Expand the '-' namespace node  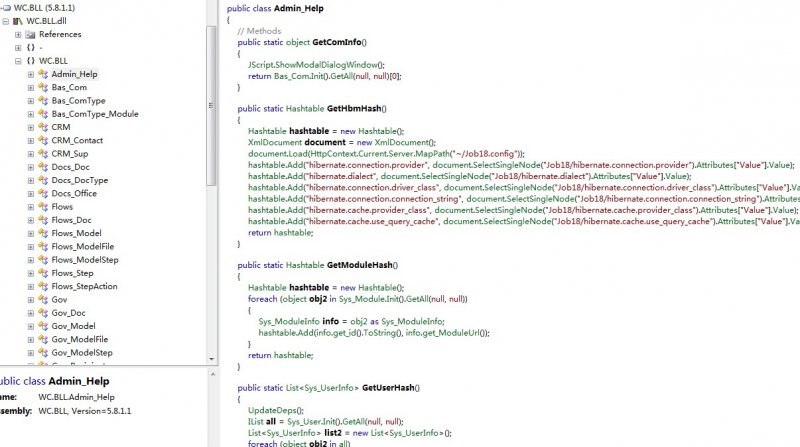click(x=18, y=48)
